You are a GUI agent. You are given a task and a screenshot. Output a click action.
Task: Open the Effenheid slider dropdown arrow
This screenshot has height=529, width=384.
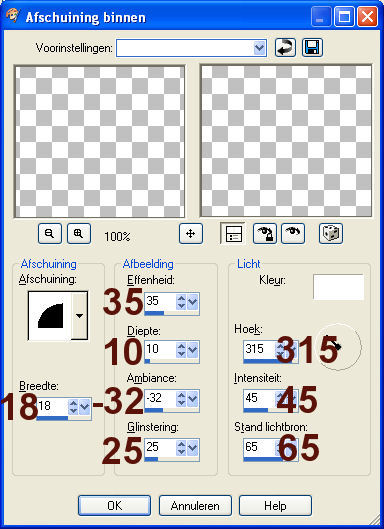tap(192, 302)
